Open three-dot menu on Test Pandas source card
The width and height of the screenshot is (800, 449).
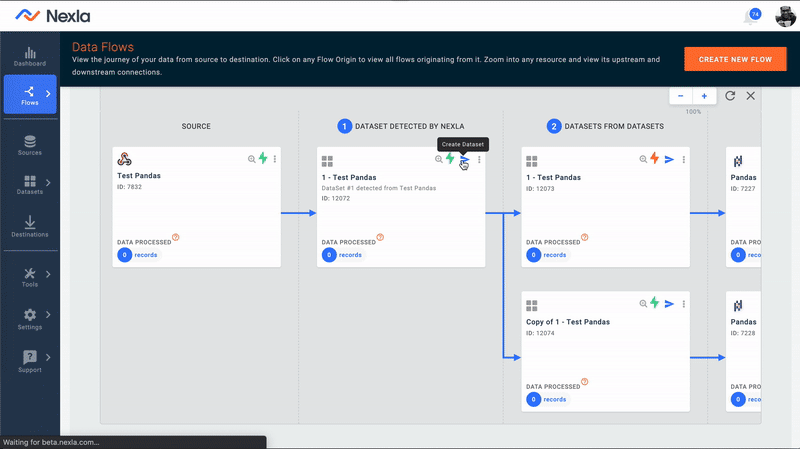[275, 159]
